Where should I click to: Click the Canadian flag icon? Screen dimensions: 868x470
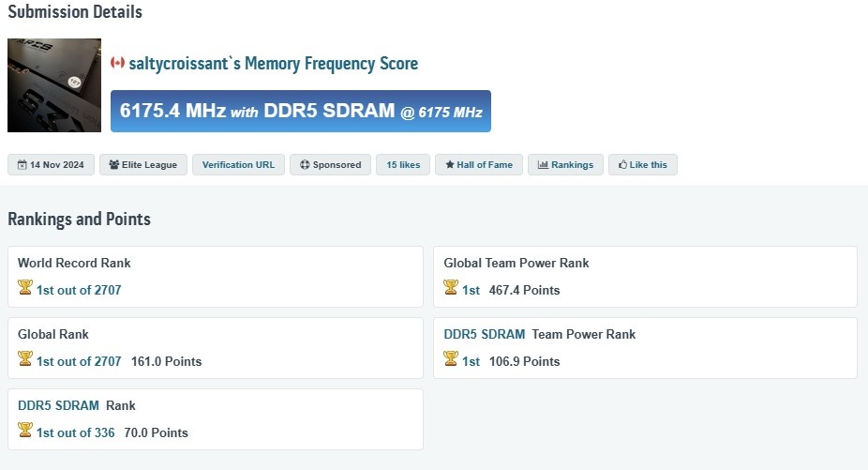click(x=117, y=63)
